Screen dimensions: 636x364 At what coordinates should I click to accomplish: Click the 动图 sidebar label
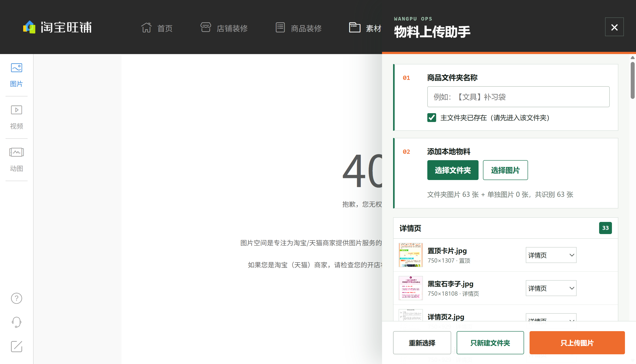(17, 169)
